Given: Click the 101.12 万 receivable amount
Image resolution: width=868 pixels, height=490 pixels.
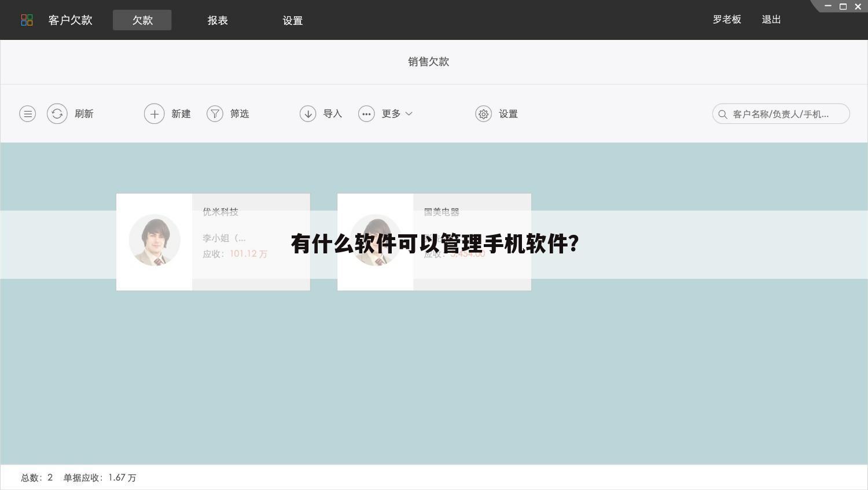Looking at the screenshot, I should 249,254.
